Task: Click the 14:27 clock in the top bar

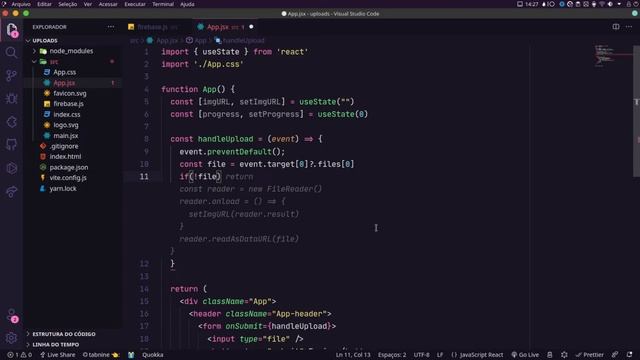Action: coord(532,4)
